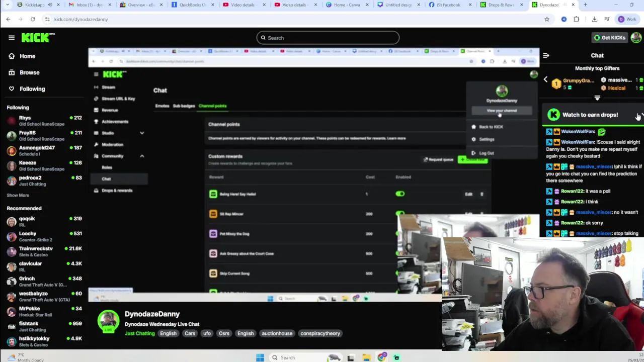644x362 pixels.
Task: Click the kick.com address bar
Action: point(297,19)
